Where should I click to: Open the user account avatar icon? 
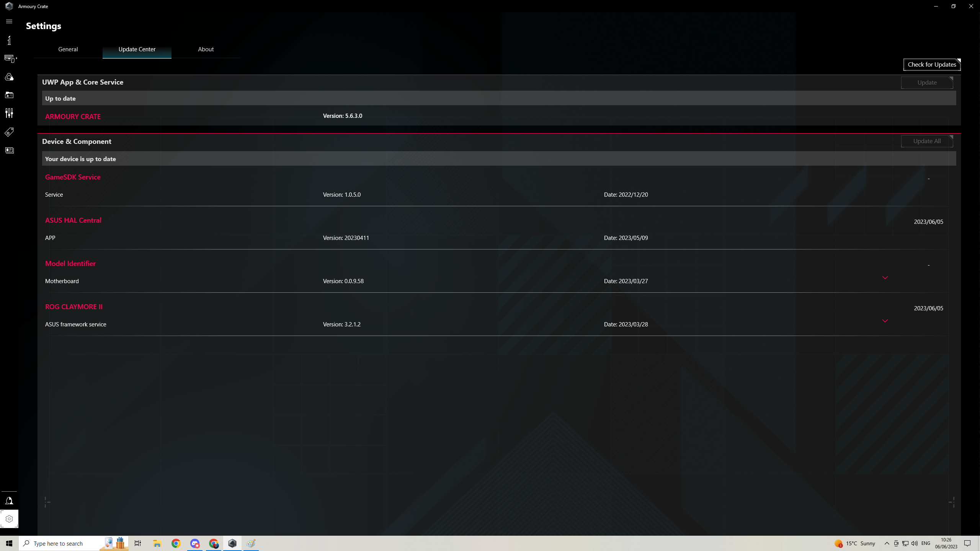point(9,500)
